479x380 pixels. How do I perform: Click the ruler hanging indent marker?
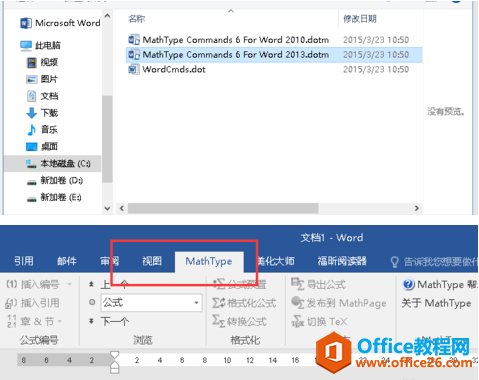[115, 365]
